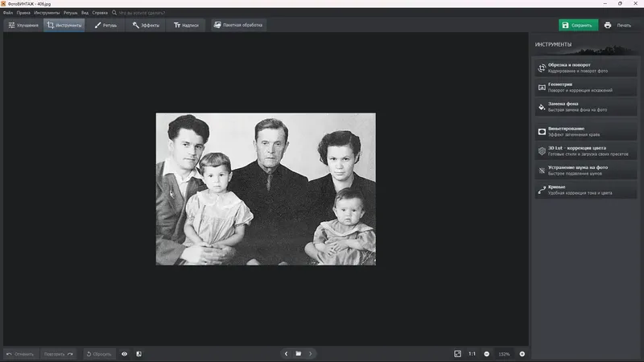
Task: Open the Файл menu
Action: coord(8,13)
